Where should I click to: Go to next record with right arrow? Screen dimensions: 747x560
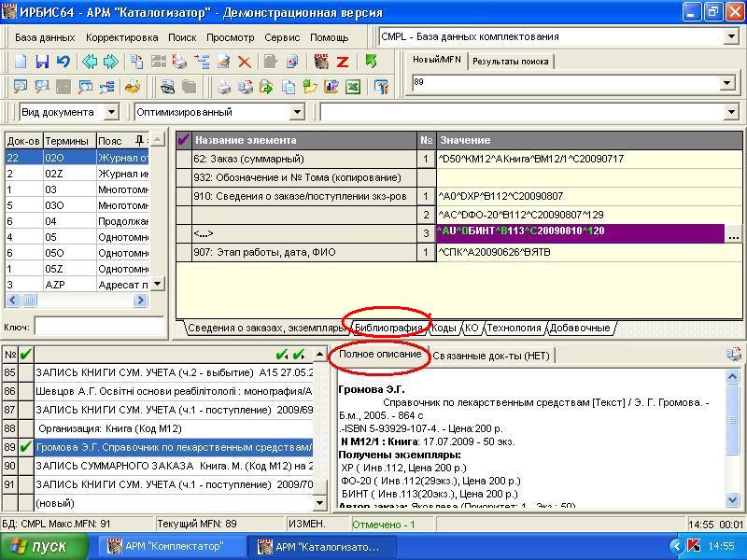tap(111, 62)
